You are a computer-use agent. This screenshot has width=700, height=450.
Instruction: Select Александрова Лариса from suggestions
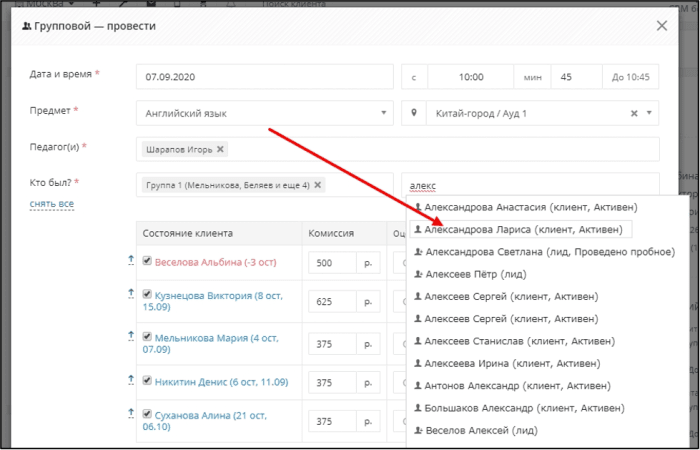pos(521,229)
